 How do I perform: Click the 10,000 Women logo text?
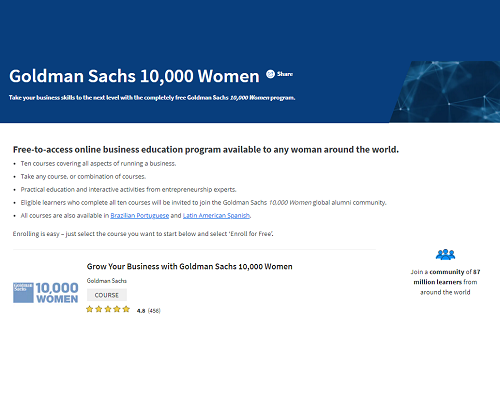coord(57,293)
